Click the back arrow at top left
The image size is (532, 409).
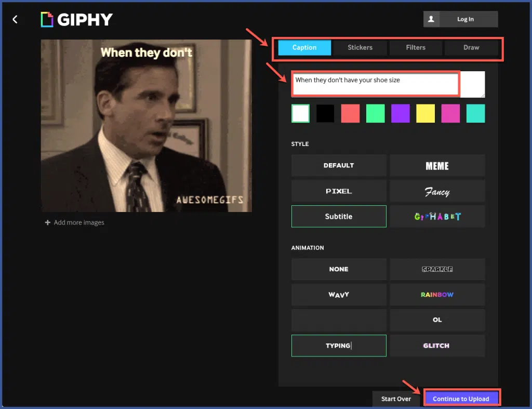15,19
